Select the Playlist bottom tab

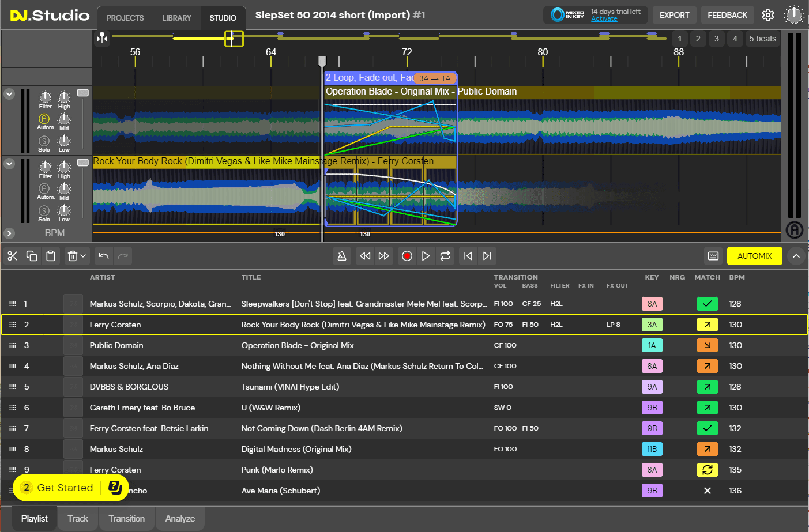[x=35, y=519]
